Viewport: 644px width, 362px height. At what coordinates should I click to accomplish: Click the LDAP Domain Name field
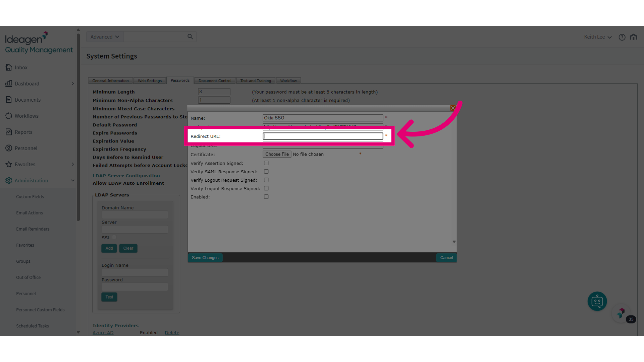pyautogui.click(x=135, y=215)
